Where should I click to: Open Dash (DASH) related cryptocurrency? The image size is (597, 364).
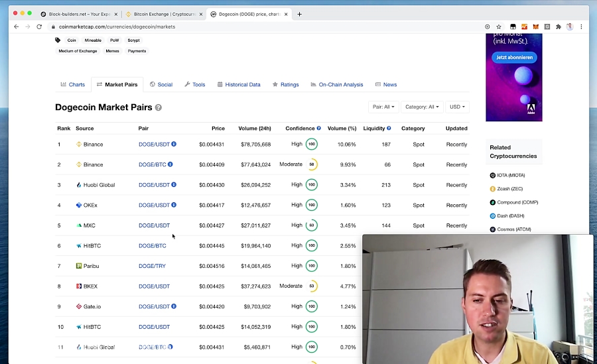point(507,215)
